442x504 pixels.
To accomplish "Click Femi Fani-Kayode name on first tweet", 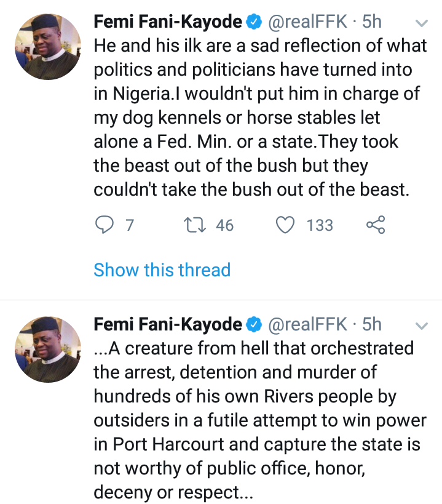I will click(x=168, y=23).
